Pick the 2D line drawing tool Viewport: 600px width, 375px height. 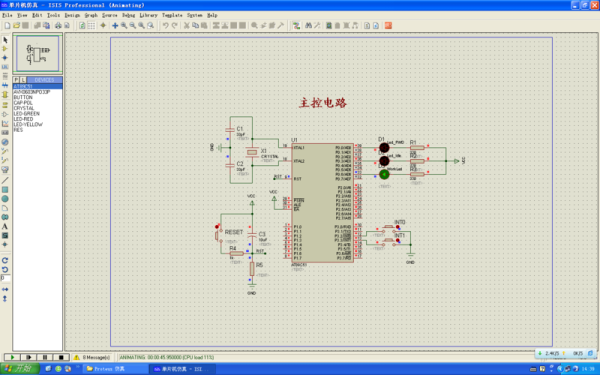(x=5, y=180)
